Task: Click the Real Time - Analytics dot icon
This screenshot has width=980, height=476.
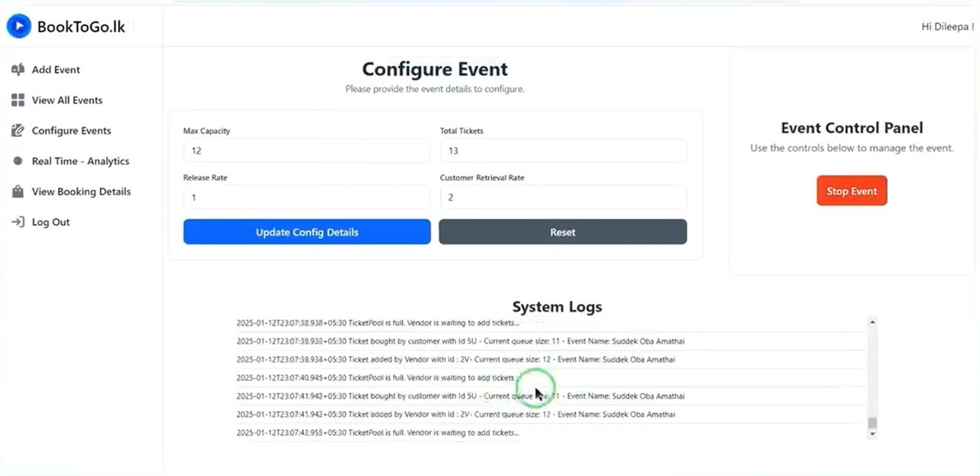Action: [x=18, y=161]
